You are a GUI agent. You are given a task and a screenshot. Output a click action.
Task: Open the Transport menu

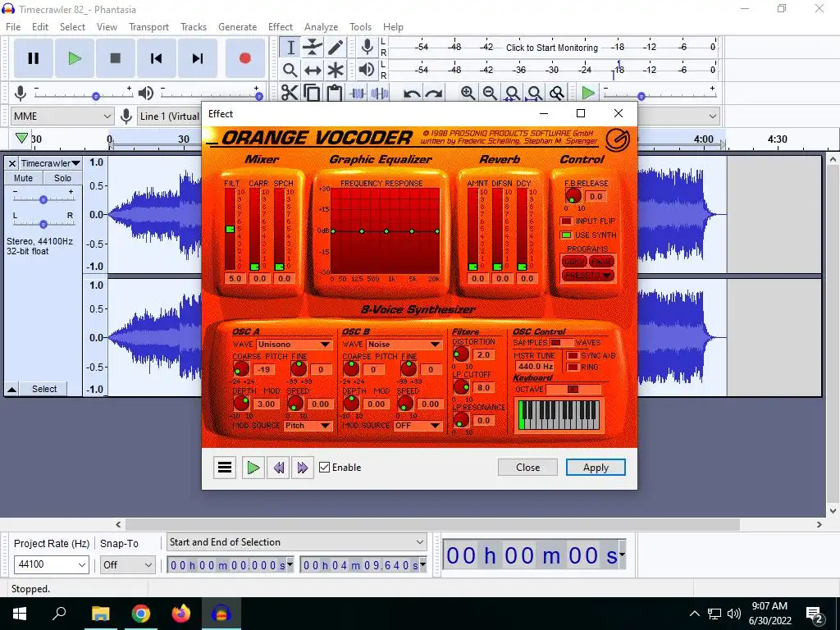pos(148,27)
